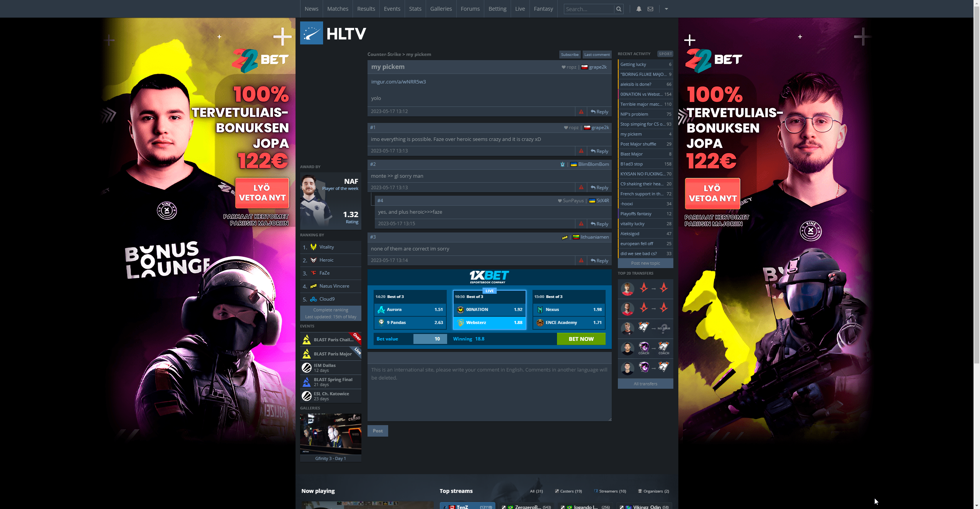
Task: Open the user dropdown arrow in top bar
Action: point(666,9)
